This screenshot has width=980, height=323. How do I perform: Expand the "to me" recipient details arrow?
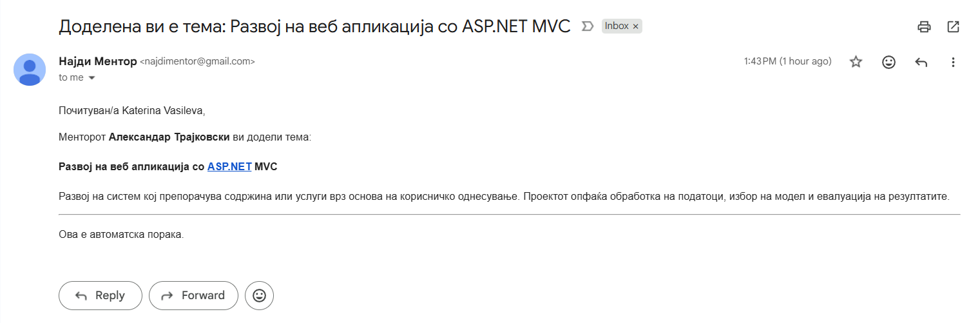(x=91, y=78)
